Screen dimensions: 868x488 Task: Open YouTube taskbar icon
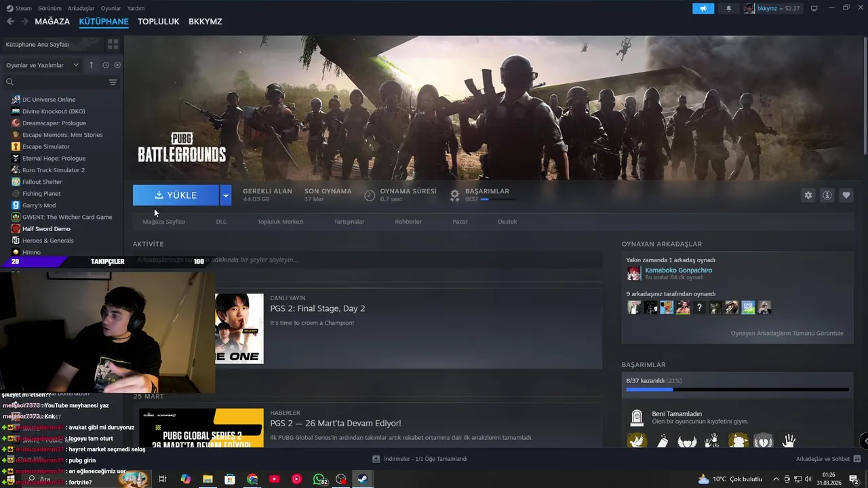(274, 479)
